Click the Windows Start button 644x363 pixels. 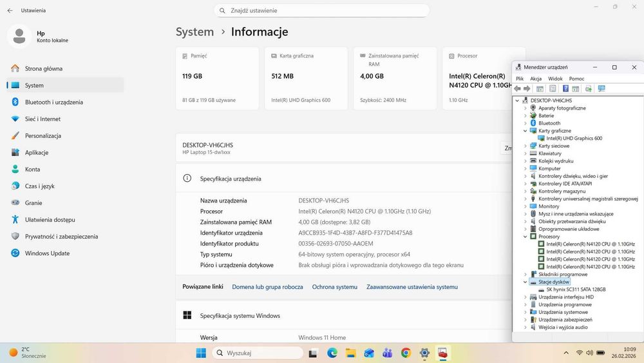click(x=201, y=353)
